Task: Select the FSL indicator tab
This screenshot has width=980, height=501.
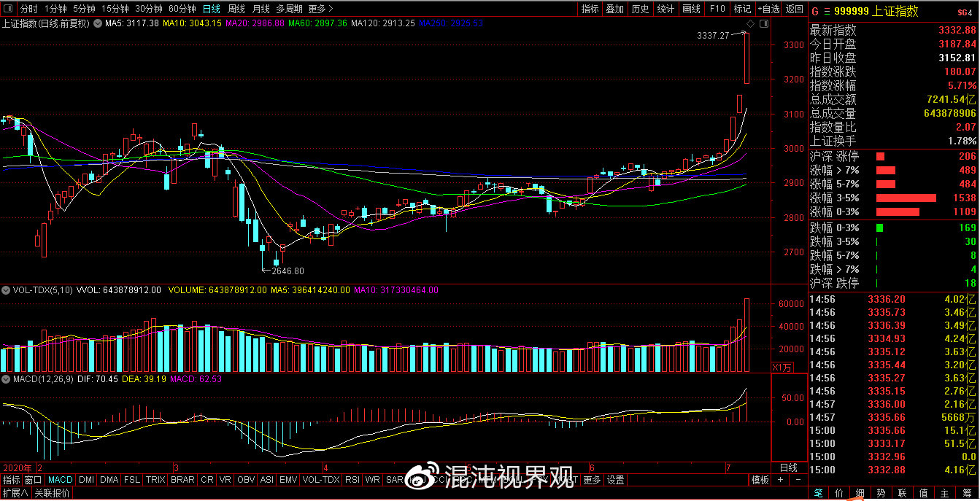Action: pyautogui.click(x=132, y=480)
